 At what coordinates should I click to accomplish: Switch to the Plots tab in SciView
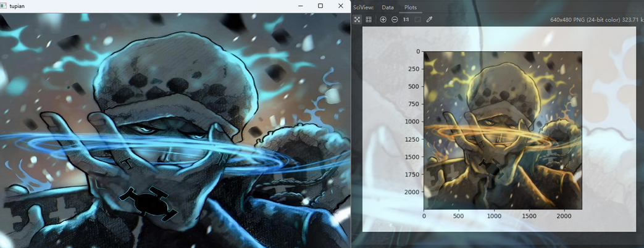[411, 7]
